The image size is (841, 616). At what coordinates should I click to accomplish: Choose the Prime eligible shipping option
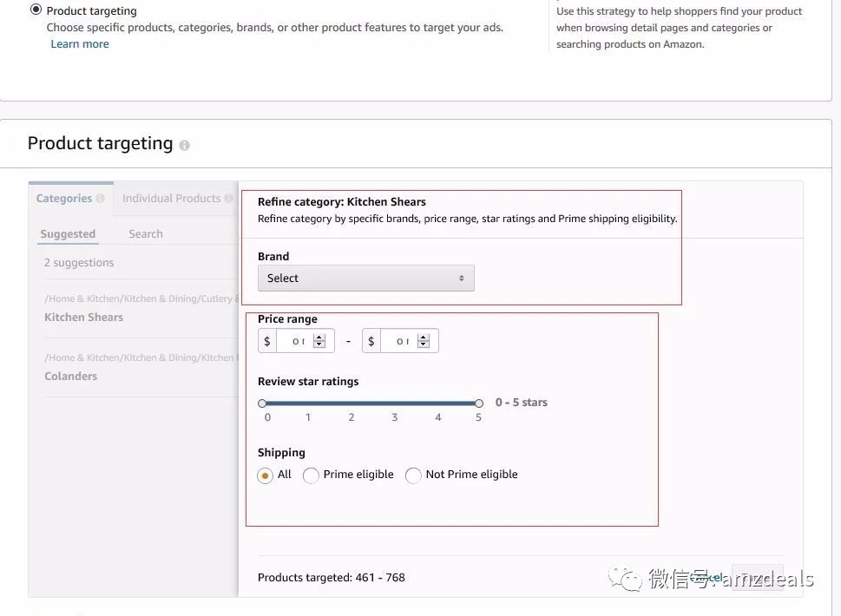coord(311,475)
